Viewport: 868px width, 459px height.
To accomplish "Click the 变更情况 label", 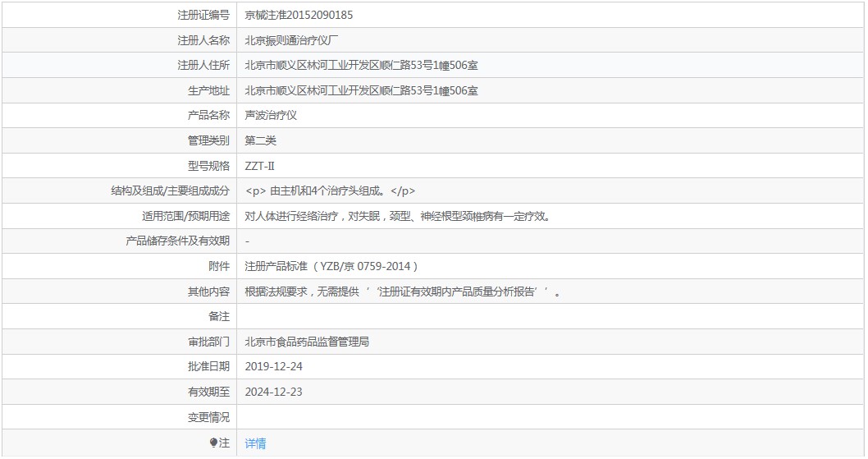I will coord(208,417).
